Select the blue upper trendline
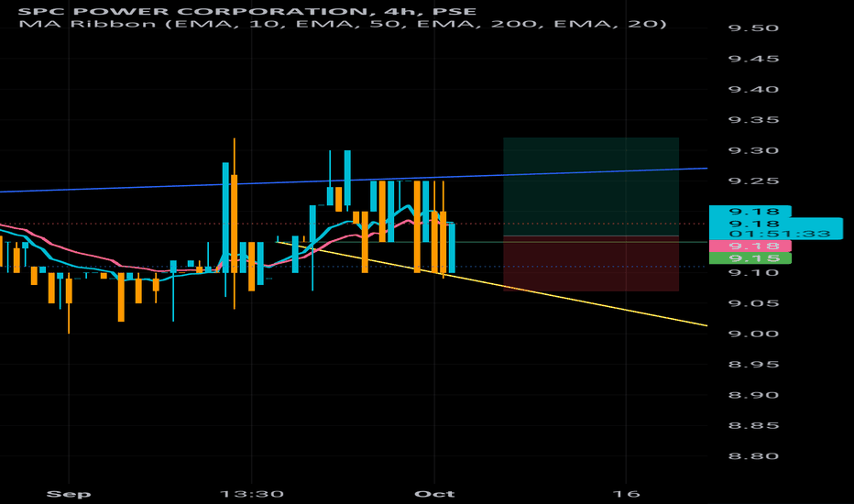 354,180
